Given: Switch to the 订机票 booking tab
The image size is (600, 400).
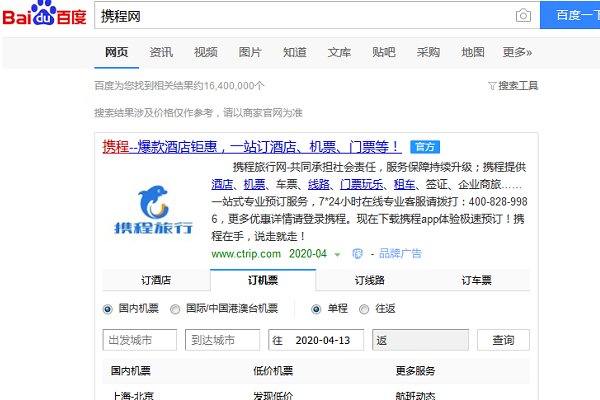Looking at the screenshot, I should pos(263,281).
